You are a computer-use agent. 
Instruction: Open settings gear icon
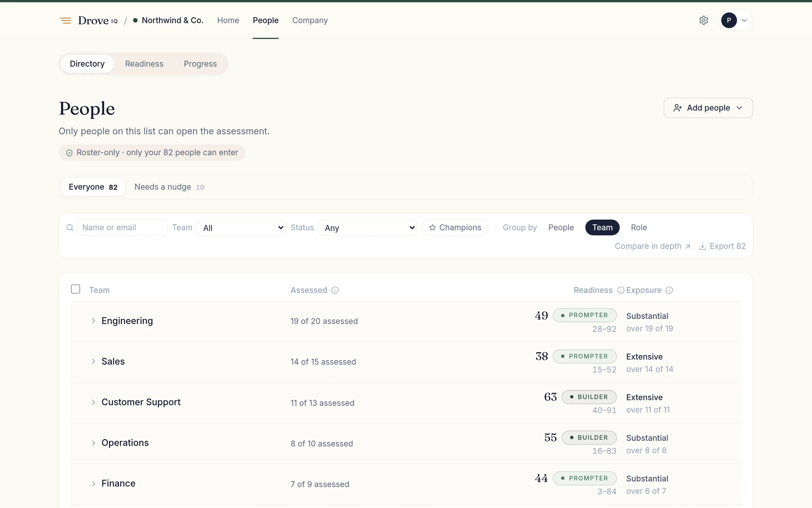click(x=704, y=21)
